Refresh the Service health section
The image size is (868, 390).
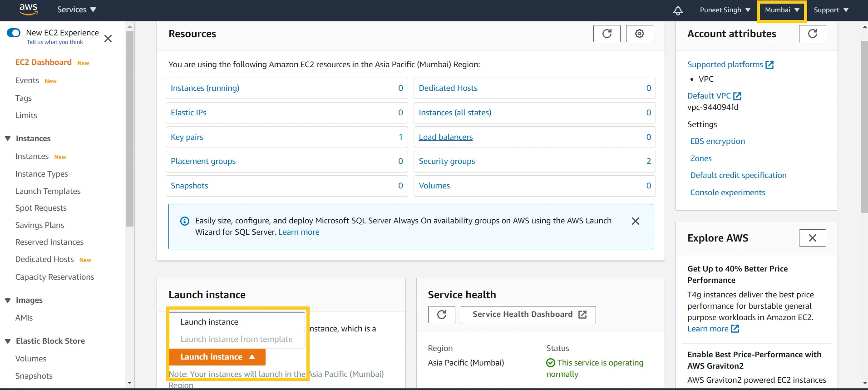point(441,315)
